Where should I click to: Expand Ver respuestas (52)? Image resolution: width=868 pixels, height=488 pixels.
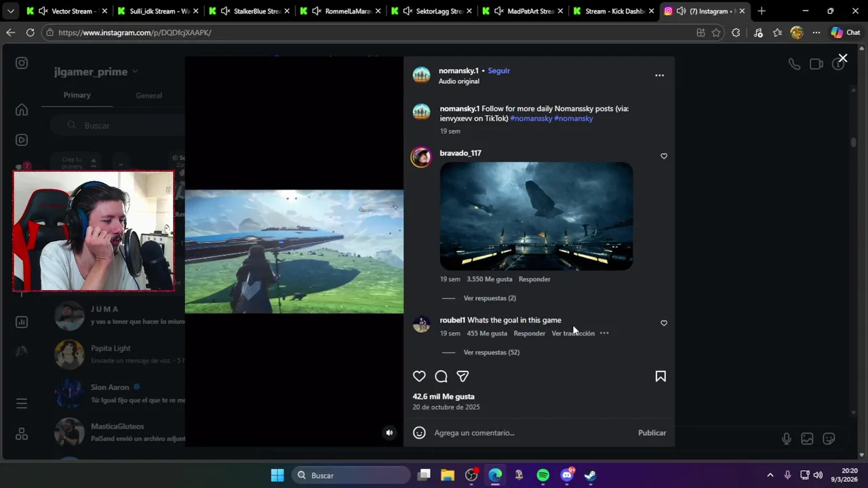492,352
